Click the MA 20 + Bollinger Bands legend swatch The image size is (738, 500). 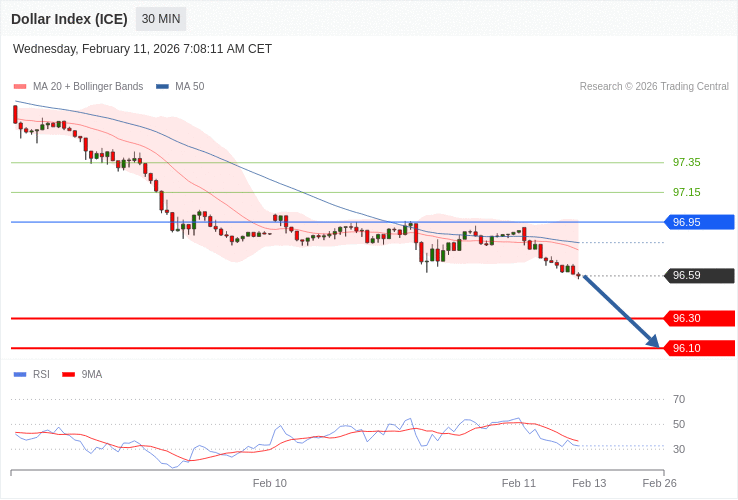(x=20, y=87)
